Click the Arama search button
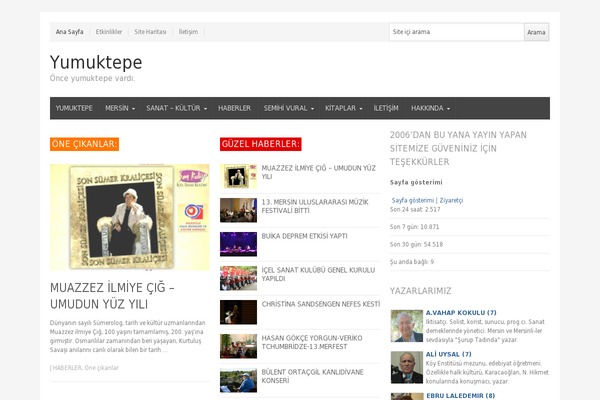 tap(536, 32)
